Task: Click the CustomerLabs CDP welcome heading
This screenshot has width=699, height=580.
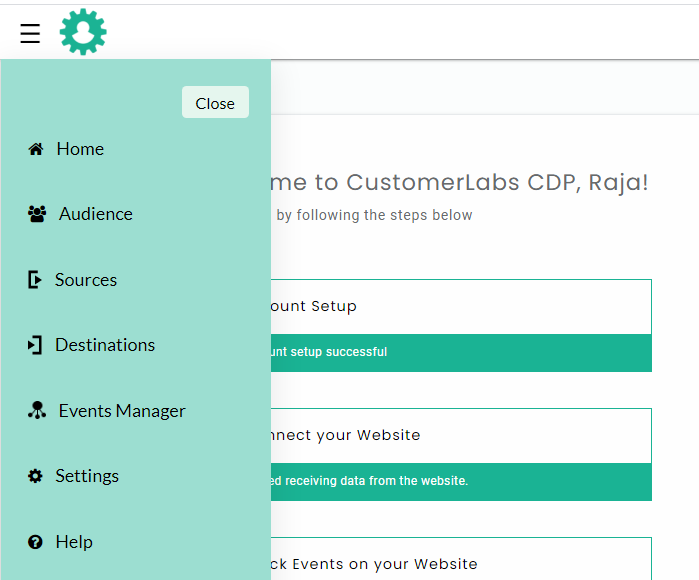Action: pos(460,183)
